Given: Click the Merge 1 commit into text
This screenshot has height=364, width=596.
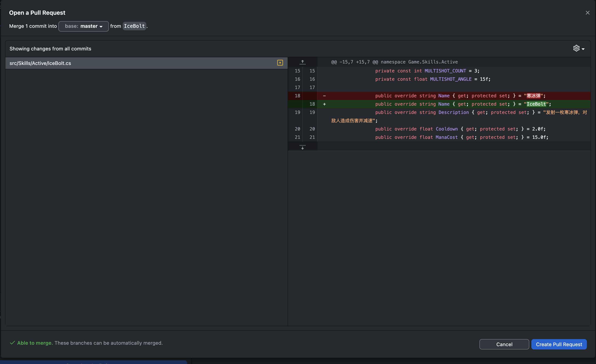Looking at the screenshot, I should coord(33,26).
